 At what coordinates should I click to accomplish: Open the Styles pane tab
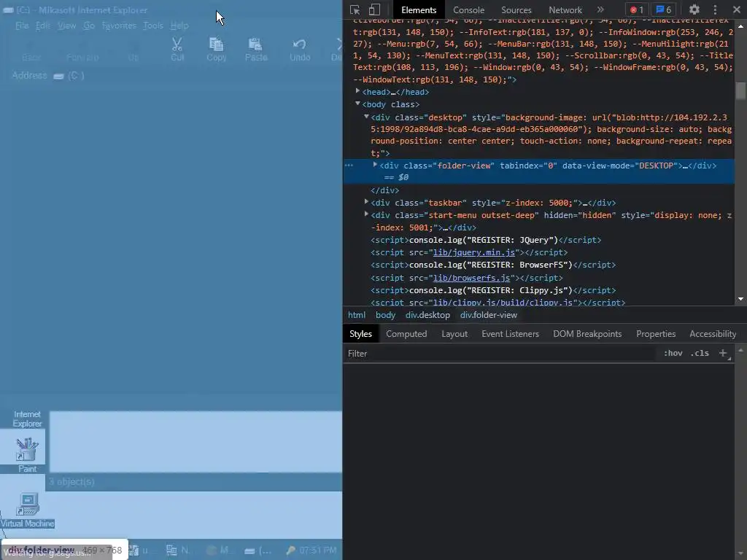pos(360,334)
